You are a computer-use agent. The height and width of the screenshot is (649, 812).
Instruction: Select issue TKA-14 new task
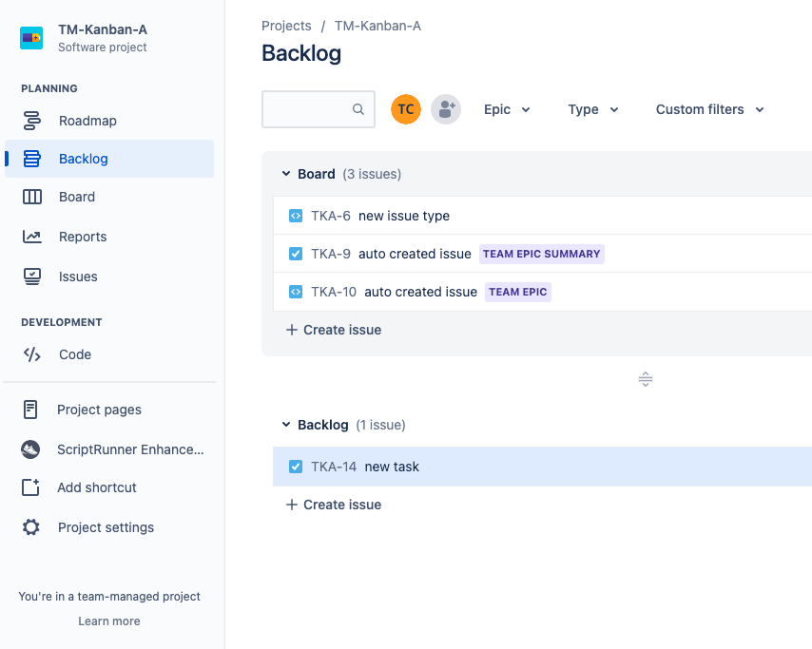click(x=542, y=467)
